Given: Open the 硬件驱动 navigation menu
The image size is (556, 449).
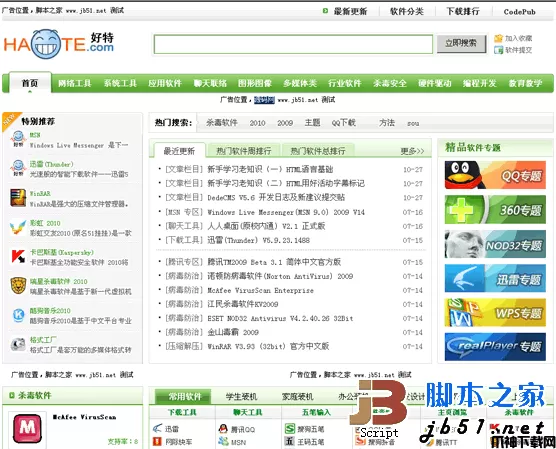Looking at the screenshot, I should pos(435,83).
